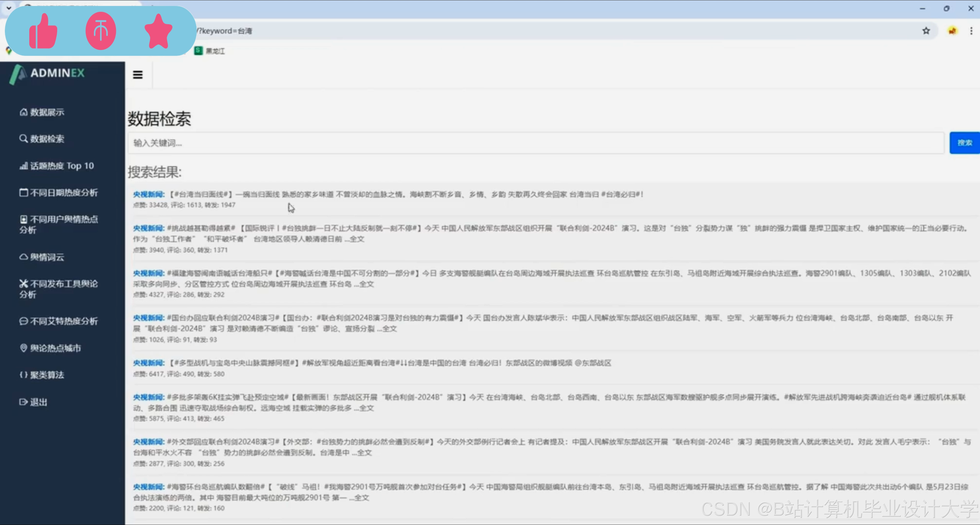Bookmark page with address bar star
The height and width of the screenshot is (525, 980).
point(926,31)
